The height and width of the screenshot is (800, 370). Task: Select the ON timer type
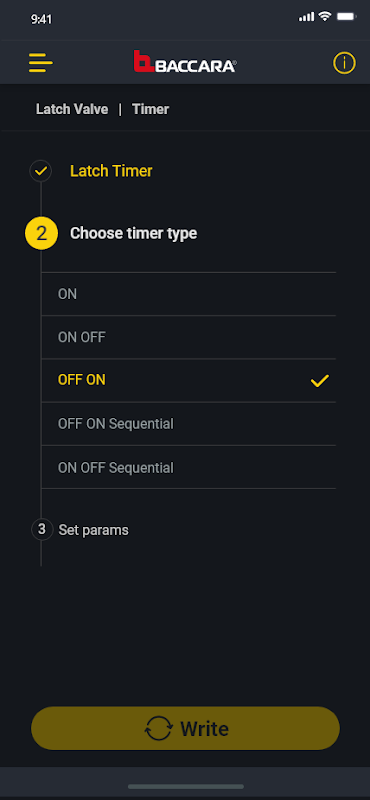189,294
